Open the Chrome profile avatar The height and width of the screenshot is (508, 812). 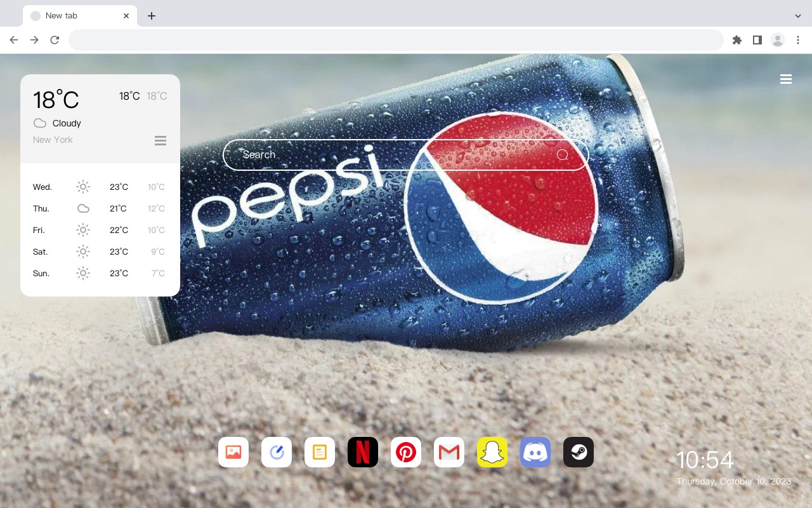click(x=778, y=40)
